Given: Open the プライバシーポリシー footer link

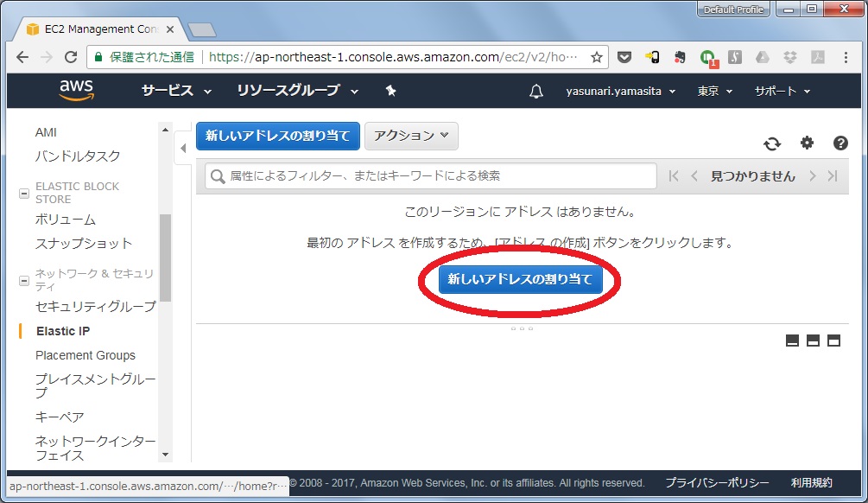Looking at the screenshot, I should click(717, 483).
